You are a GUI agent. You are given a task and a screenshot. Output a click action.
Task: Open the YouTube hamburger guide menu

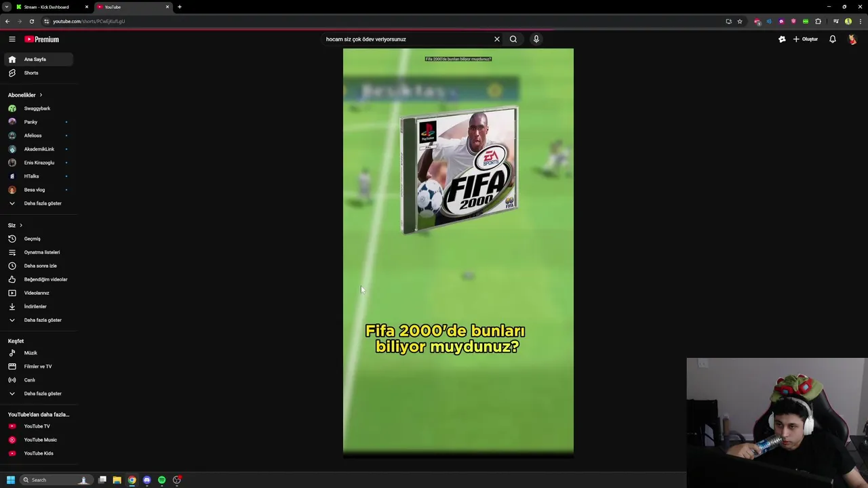(12, 39)
